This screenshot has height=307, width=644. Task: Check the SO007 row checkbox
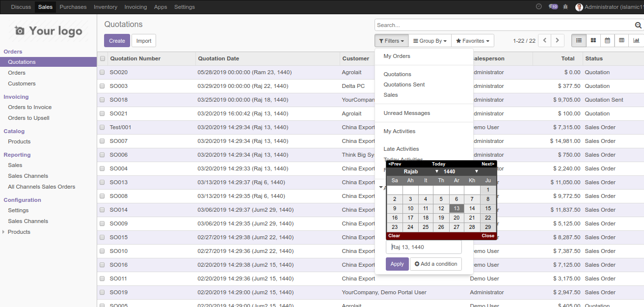103,141
